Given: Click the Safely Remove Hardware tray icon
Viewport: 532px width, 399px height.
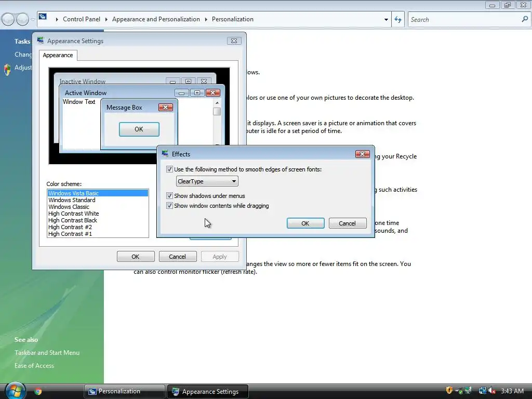Looking at the screenshot, I should 459,391.
